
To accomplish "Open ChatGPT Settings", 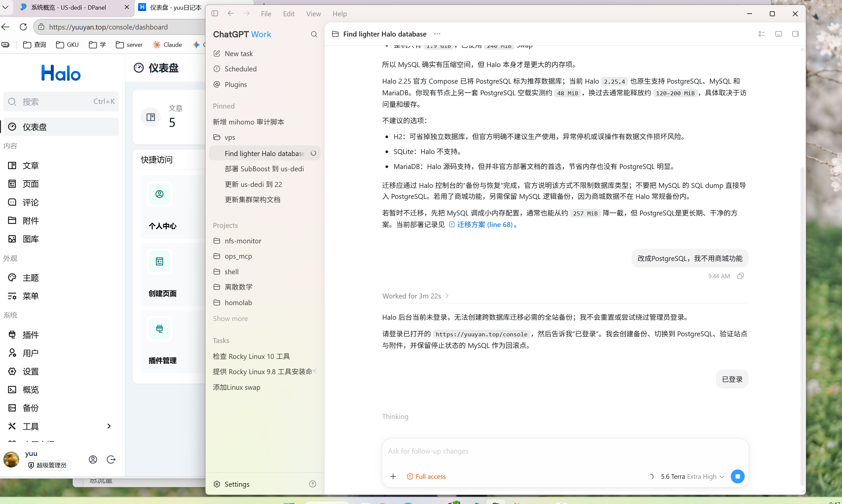I will click(231, 484).
